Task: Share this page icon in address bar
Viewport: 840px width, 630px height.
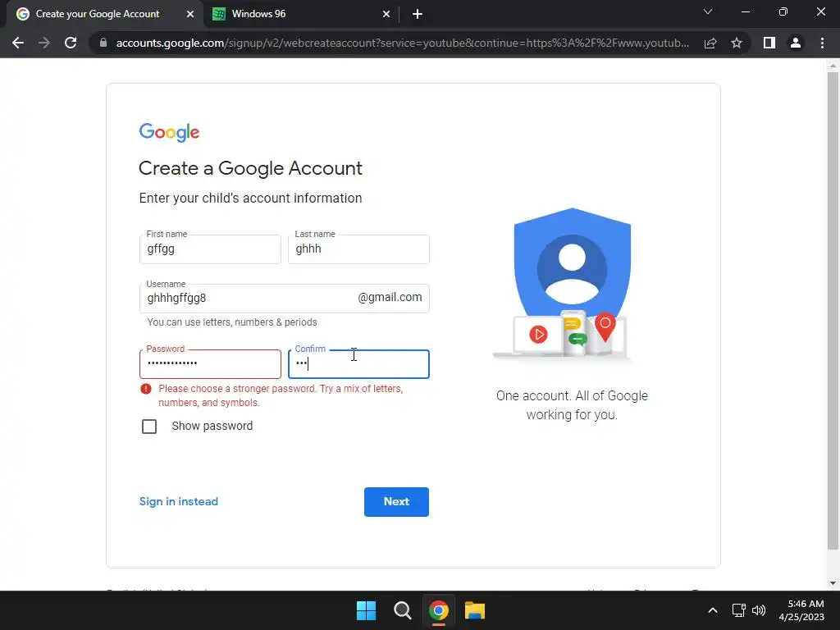Action: tap(710, 43)
